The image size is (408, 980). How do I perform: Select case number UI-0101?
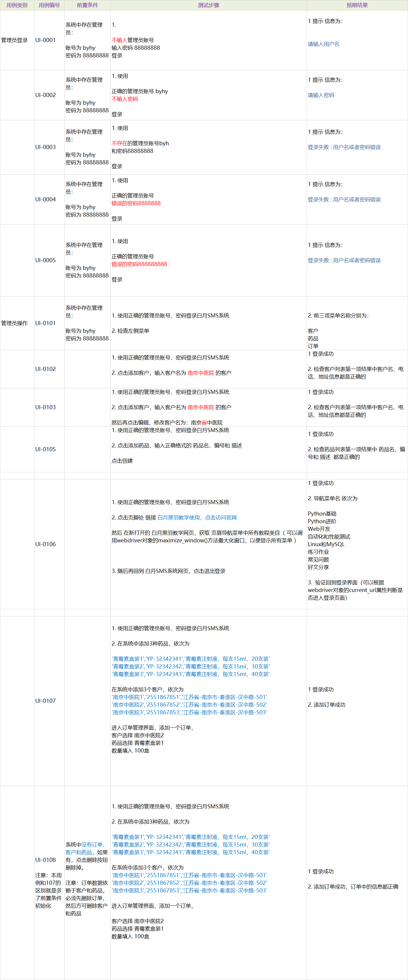[x=45, y=323]
